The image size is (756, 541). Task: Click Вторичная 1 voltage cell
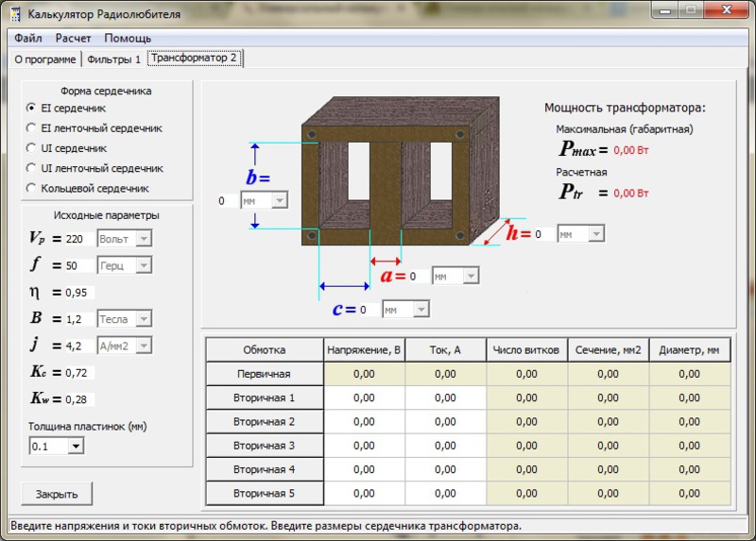(364, 397)
